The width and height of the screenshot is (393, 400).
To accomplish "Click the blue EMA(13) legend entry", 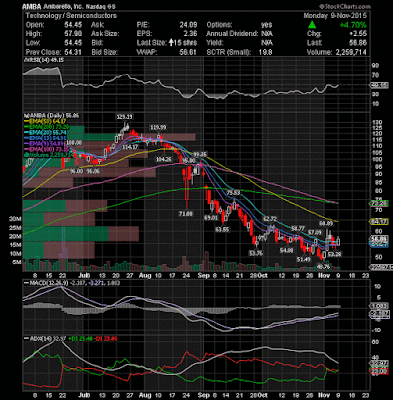I will click(x=46, y=138).
